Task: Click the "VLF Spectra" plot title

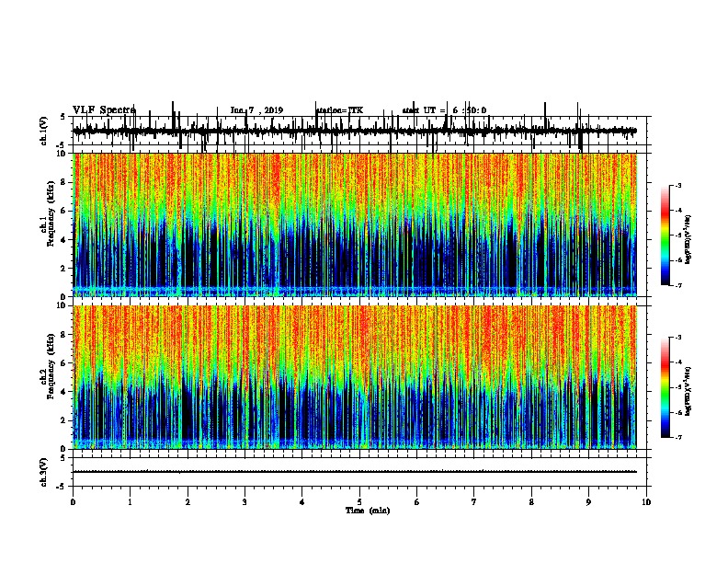Action: tap(104, 110)
